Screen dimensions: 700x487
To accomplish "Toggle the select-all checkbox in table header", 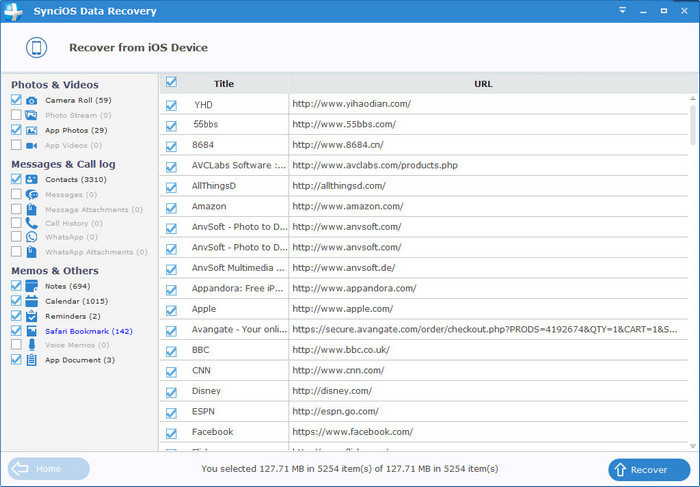I will coord(171,82).
